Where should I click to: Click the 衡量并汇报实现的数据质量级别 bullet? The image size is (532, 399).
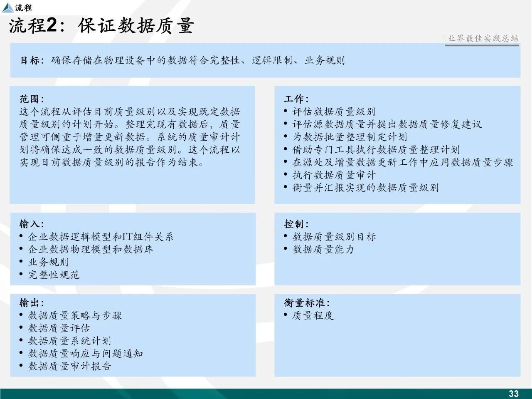(365, 188)
